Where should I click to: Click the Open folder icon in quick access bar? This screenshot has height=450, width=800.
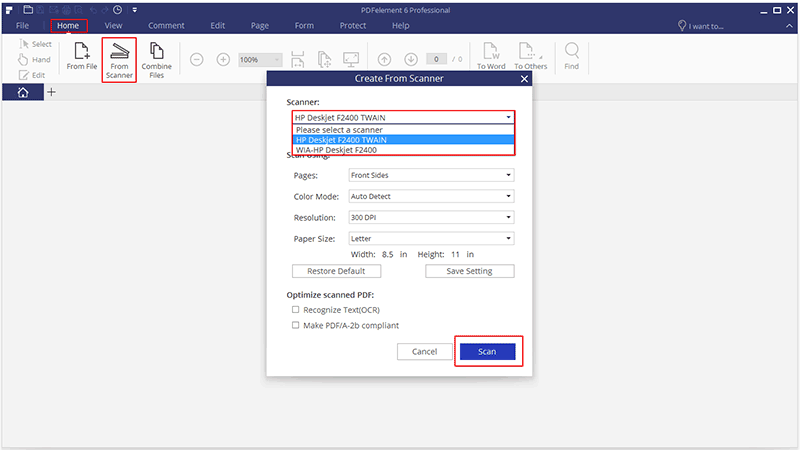28,10
